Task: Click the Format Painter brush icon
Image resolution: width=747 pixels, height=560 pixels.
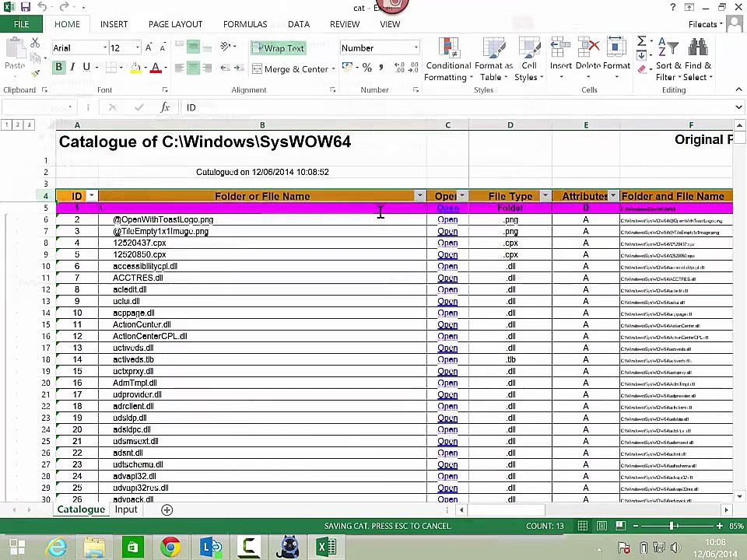Action: tap(35, 73)
